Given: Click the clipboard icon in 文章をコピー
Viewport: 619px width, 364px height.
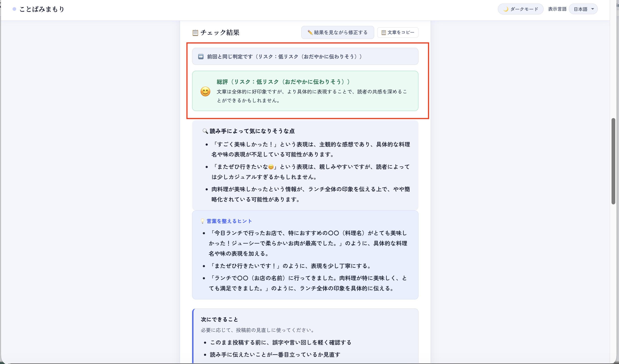Looking at the screenshot, I should (383, 32).
